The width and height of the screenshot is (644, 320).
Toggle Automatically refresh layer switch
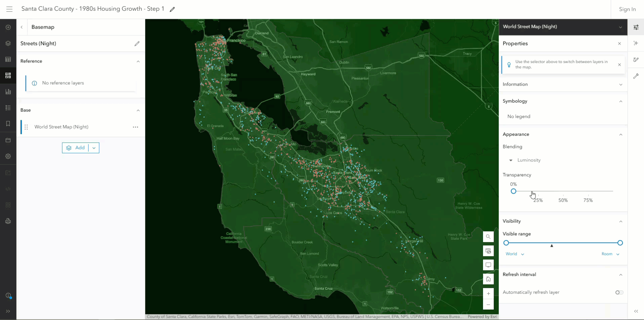coord(619,292)
